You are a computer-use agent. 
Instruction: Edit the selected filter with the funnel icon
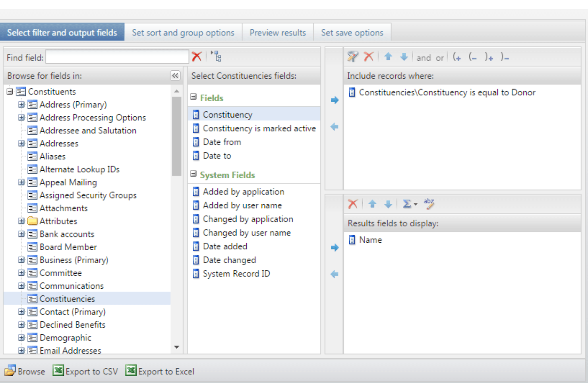pos(352,57)
